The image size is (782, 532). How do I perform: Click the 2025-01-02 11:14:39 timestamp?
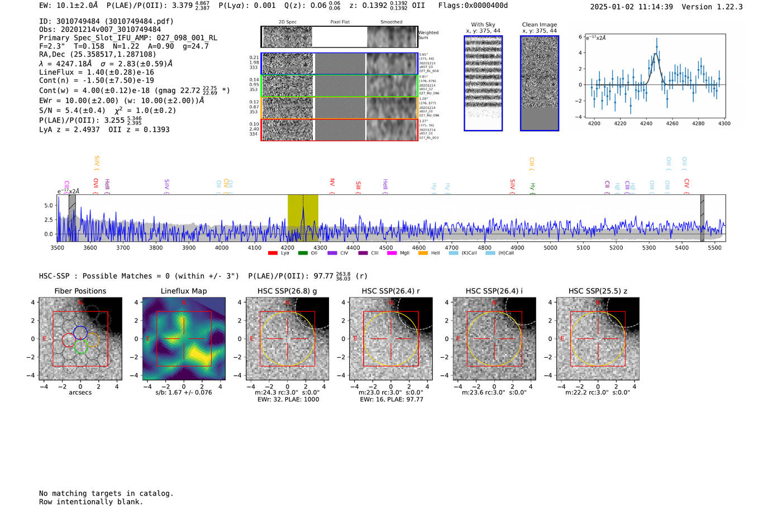coord(631,7)
